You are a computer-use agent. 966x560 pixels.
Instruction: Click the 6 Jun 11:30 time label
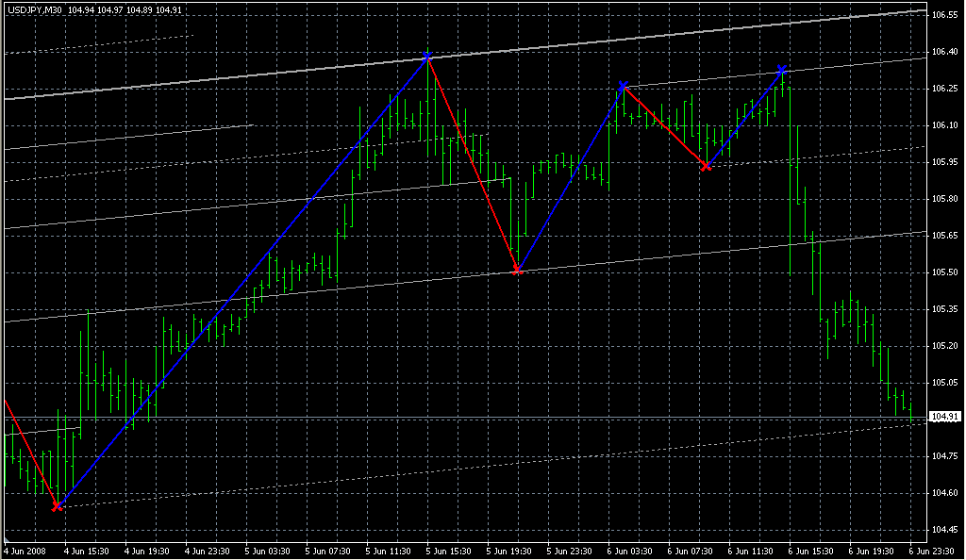(x=750, y=551)
